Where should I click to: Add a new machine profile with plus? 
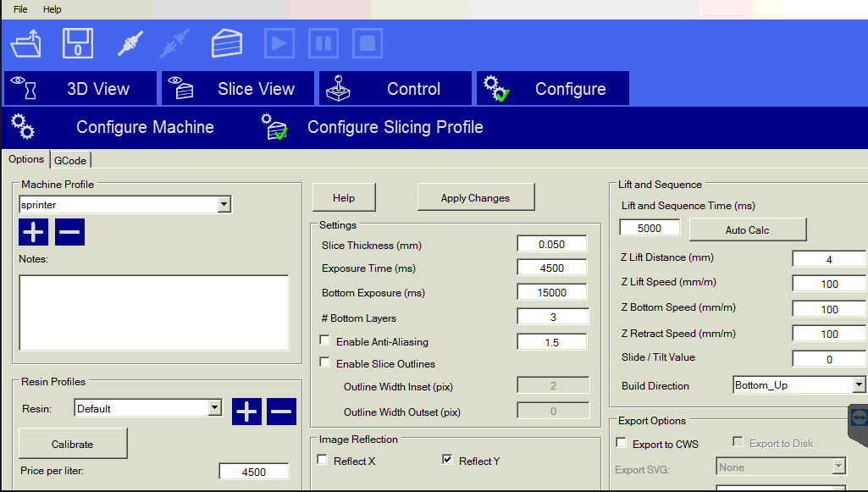(x=34, y=231)
